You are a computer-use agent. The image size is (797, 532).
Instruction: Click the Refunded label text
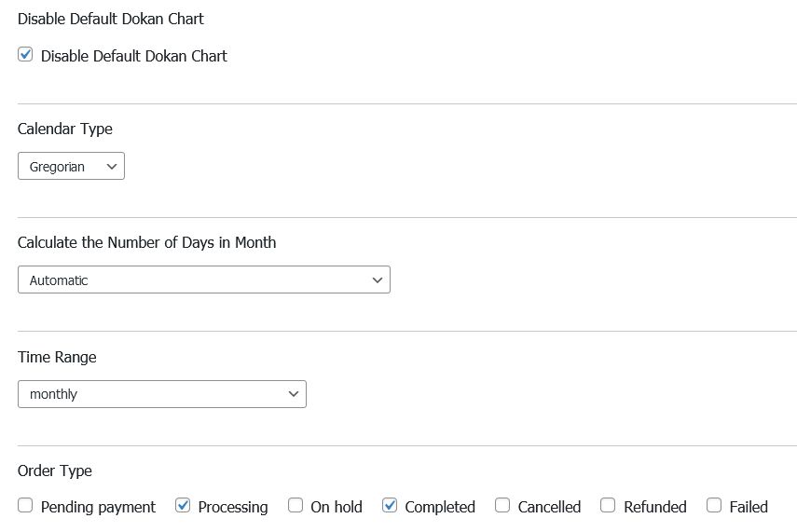point(654,507)
